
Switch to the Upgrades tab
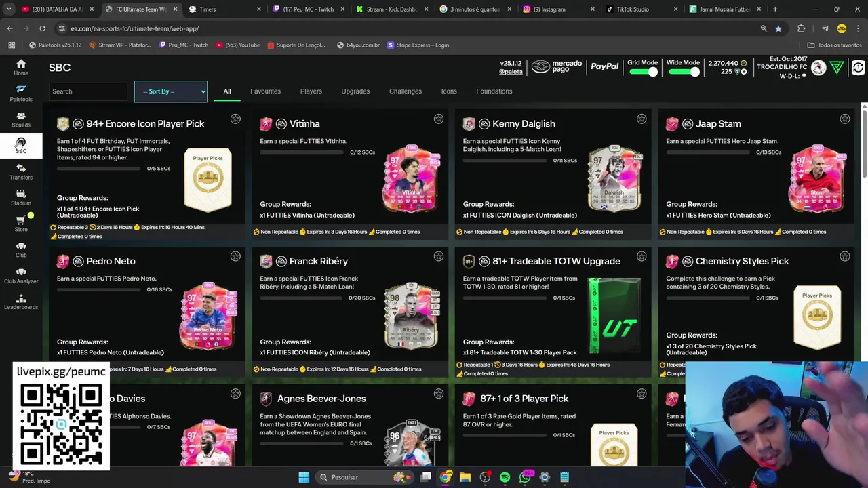coord(355,91)
